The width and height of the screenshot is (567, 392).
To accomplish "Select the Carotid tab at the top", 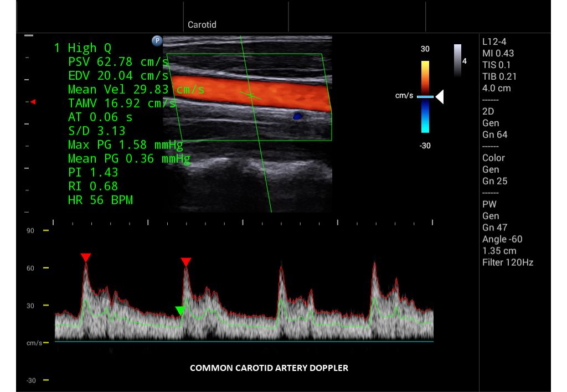I will (x=202, y=25).
